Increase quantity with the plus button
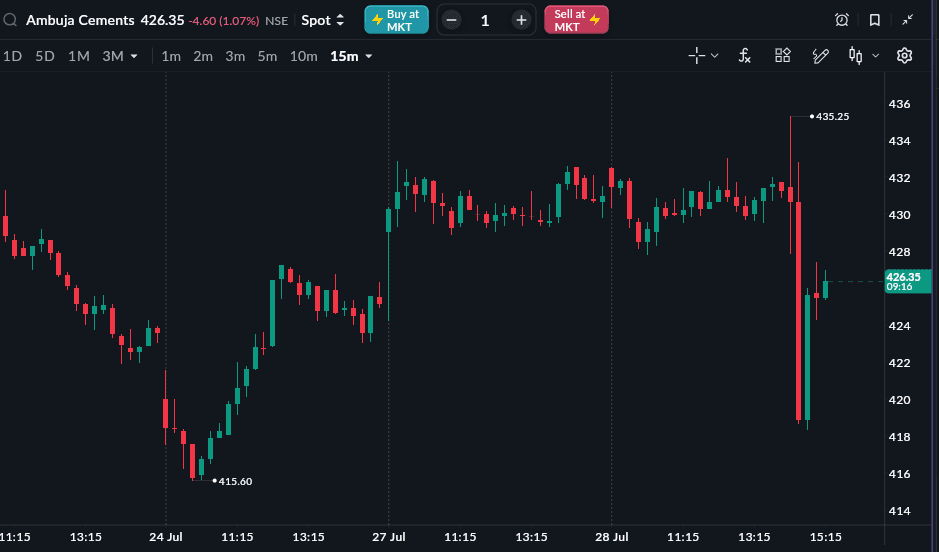The height and width of the screenshot is (552, 939). point(522,20)
